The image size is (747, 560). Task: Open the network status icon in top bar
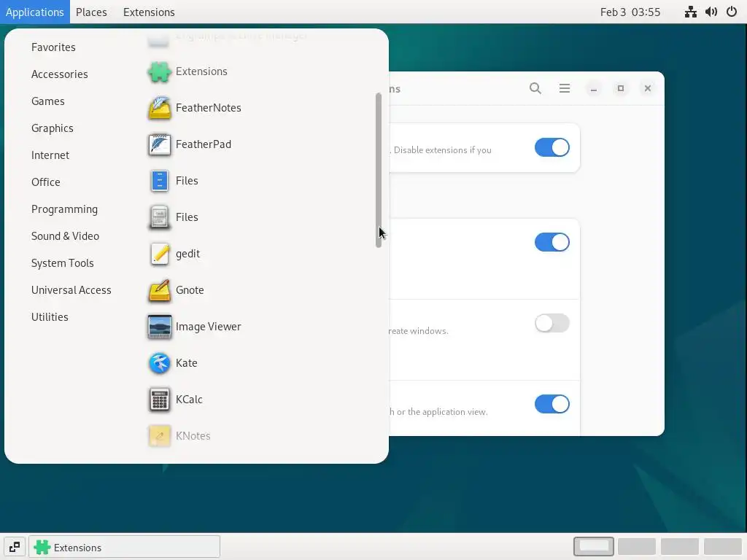[x=690, y=12]
